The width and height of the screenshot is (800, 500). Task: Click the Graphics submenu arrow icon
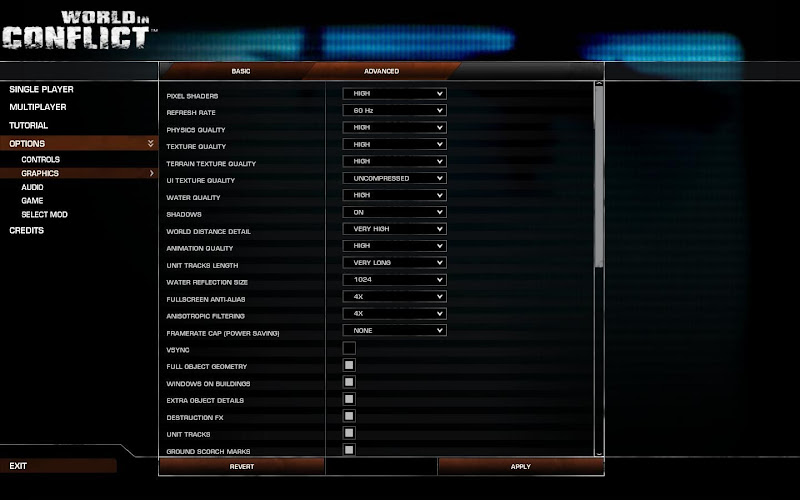pos(152,173)
